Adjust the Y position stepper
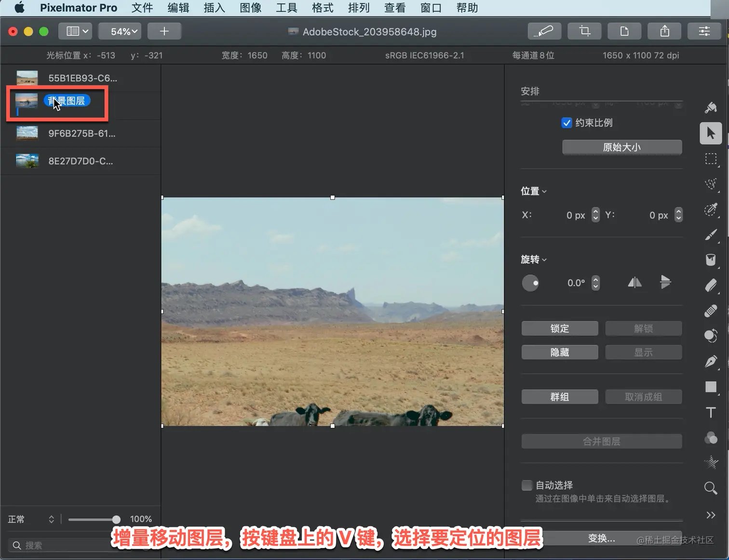The width and height of the screenshot is (729, 560). 678,215
